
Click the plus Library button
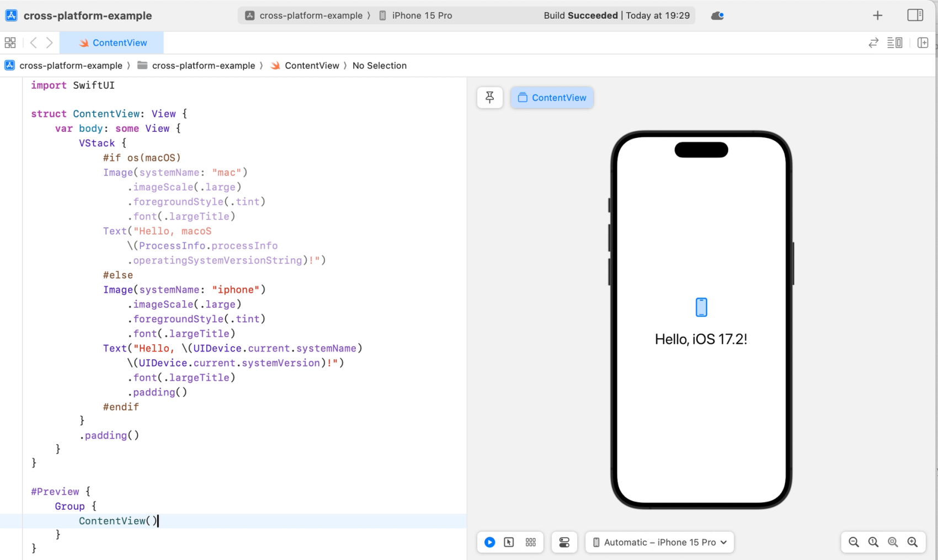[x=877, y=15]
